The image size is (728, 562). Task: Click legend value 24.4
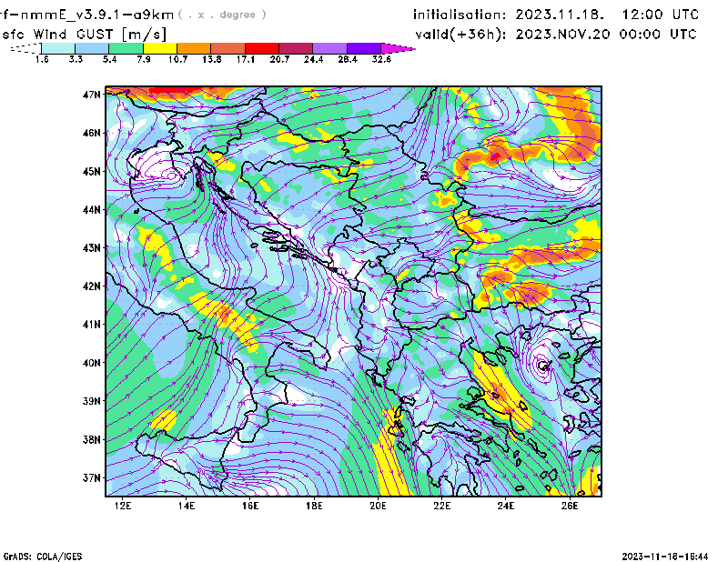coord(313,59)
